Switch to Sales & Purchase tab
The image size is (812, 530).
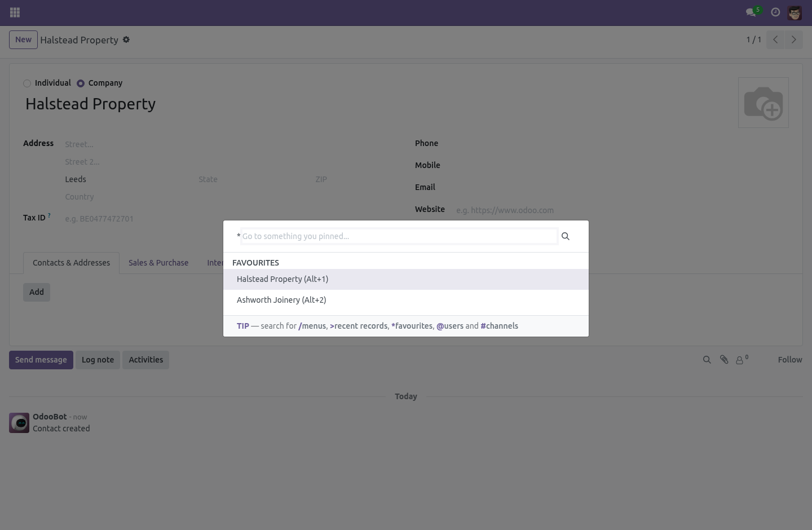[x=158, y=263]
